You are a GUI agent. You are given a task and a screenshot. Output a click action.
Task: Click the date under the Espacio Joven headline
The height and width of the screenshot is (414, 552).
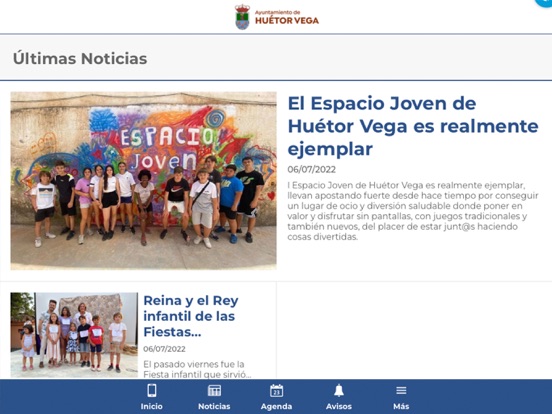coord(312,169)
